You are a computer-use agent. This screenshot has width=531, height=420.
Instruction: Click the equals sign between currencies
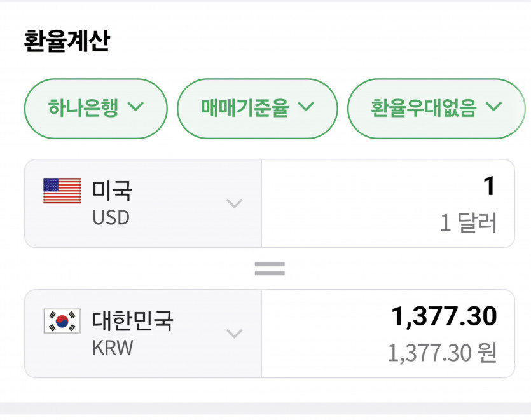270,269
